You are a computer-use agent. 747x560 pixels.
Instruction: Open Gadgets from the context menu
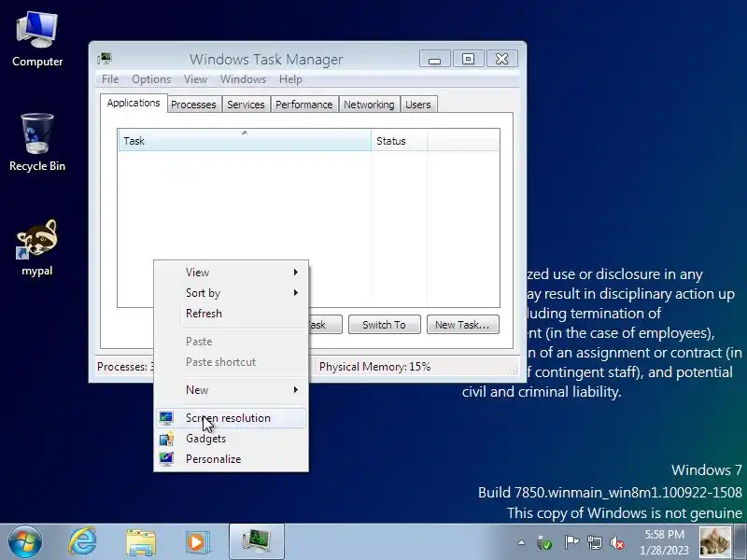point(231,439)
